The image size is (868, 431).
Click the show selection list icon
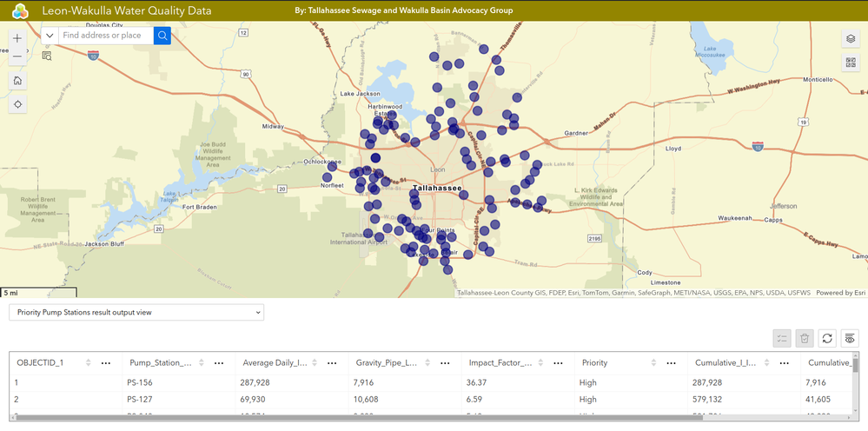pos(782,338)
